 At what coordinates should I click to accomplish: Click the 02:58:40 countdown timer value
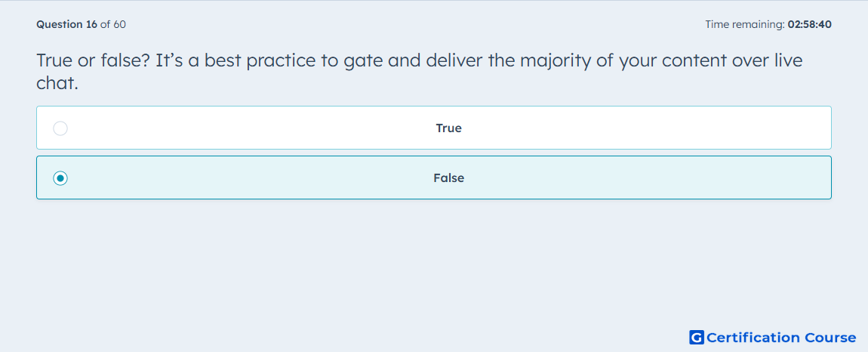pyautogui.click(x=809, y=24)
